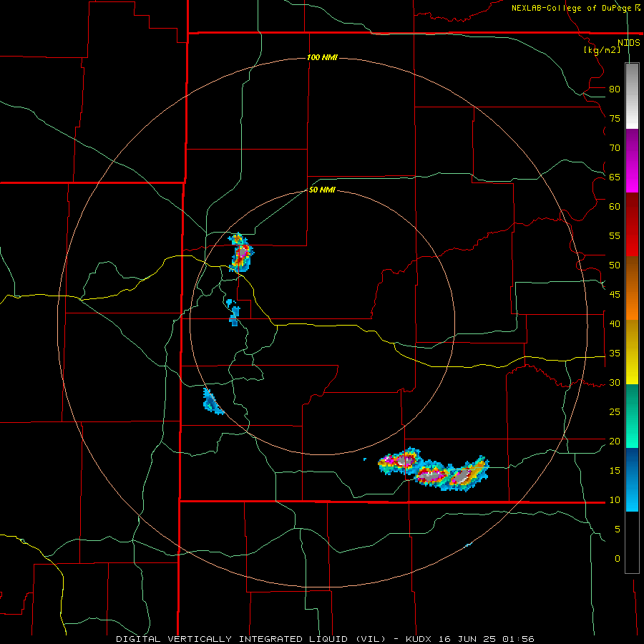
Task: Click the scale value "50"
Action: tap(615, 265)
